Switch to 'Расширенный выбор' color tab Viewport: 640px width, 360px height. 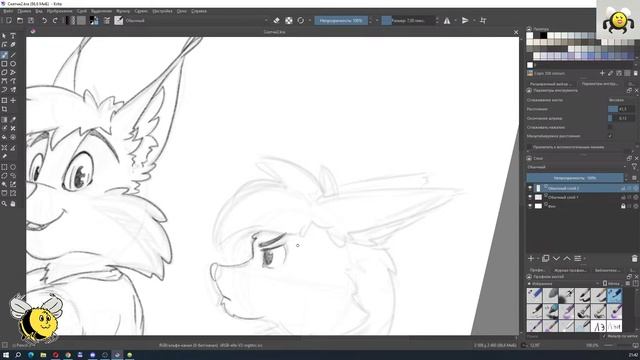click(550, 84)
